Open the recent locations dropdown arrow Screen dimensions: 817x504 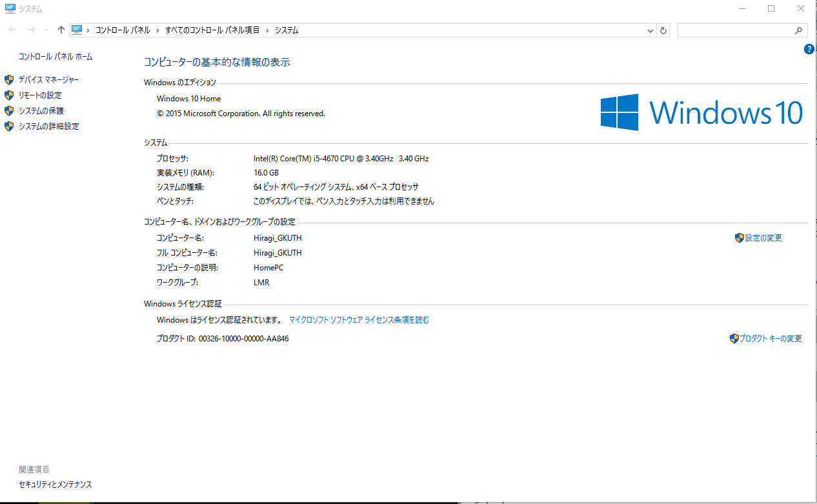(46, 30)
